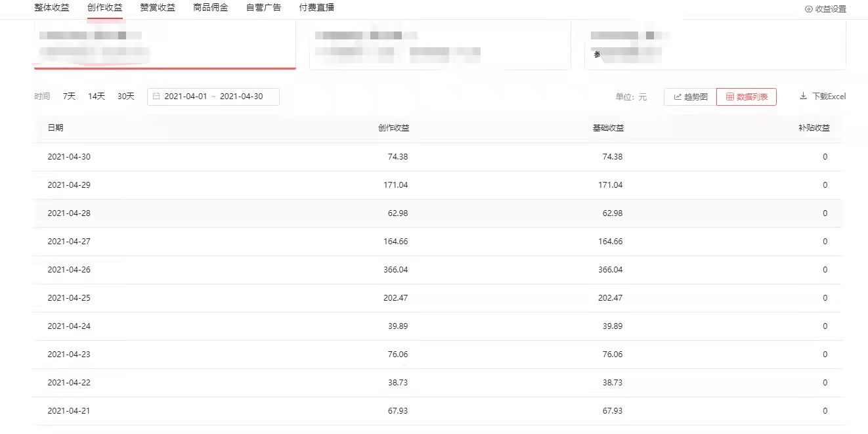Choose the 14天 time range
Viewport: 868px width, 434px height.
coord(97,97)
